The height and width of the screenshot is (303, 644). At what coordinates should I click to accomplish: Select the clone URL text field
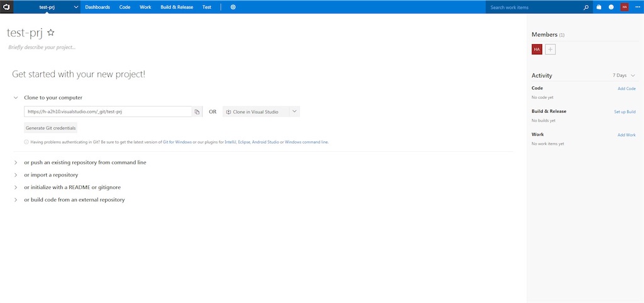(x=108, y=112)
